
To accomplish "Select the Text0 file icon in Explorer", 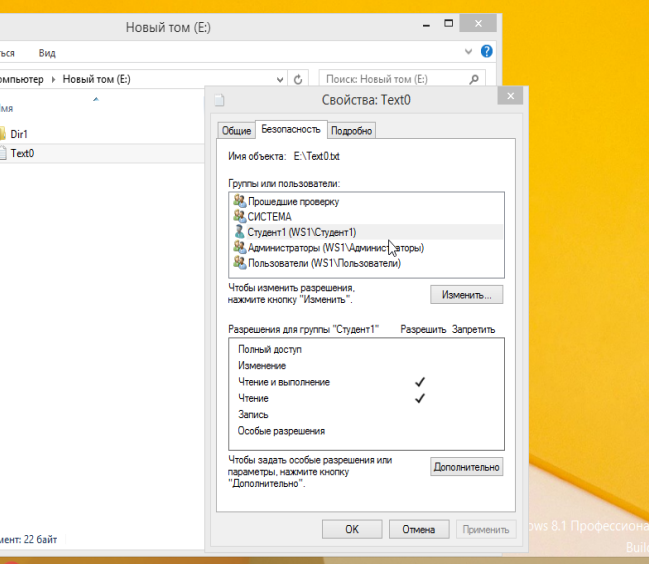I will [3, 153].
